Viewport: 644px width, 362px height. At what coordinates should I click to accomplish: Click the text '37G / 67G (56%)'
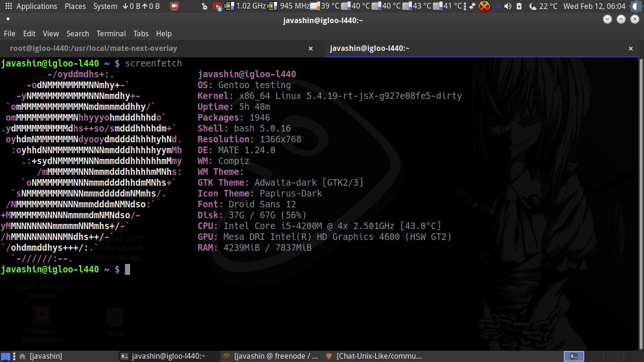267,215
